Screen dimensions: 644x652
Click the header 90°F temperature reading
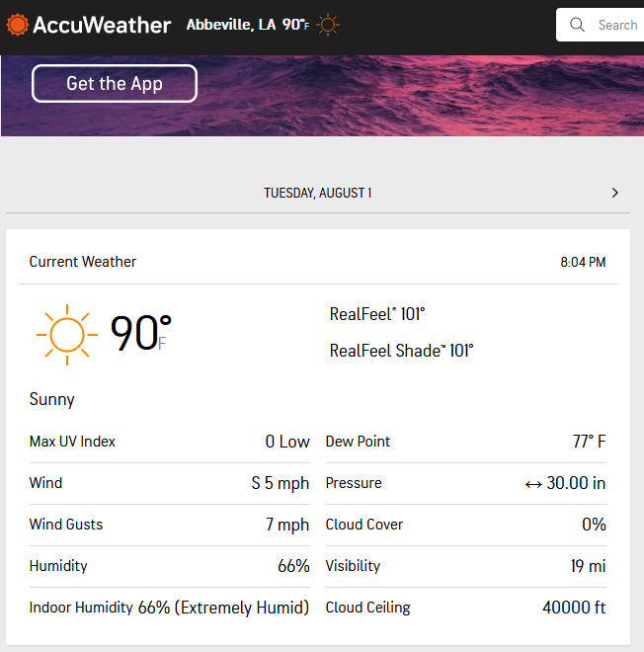(295, 25)
